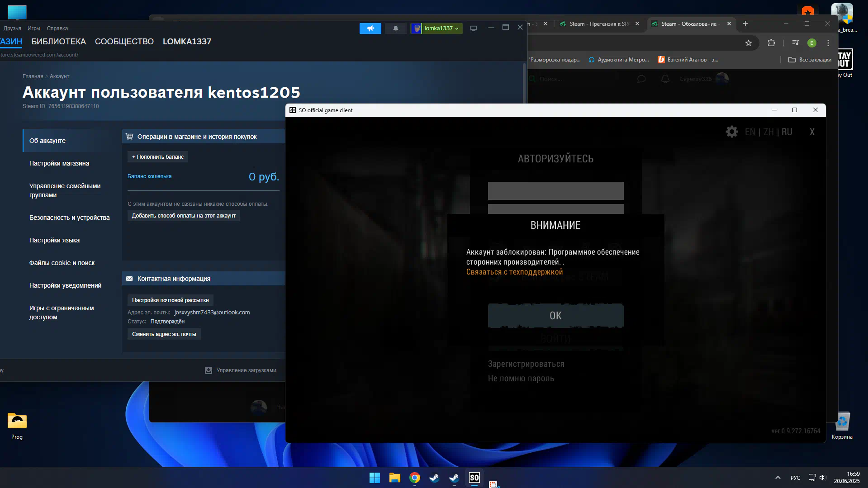
Task: Open Управление семейными группами
Action: [65, 190]
